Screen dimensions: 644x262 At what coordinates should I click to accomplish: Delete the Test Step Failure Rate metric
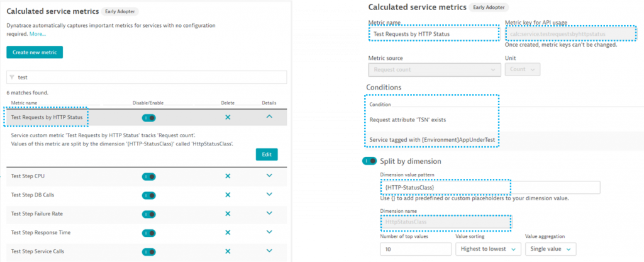(228, 214)
